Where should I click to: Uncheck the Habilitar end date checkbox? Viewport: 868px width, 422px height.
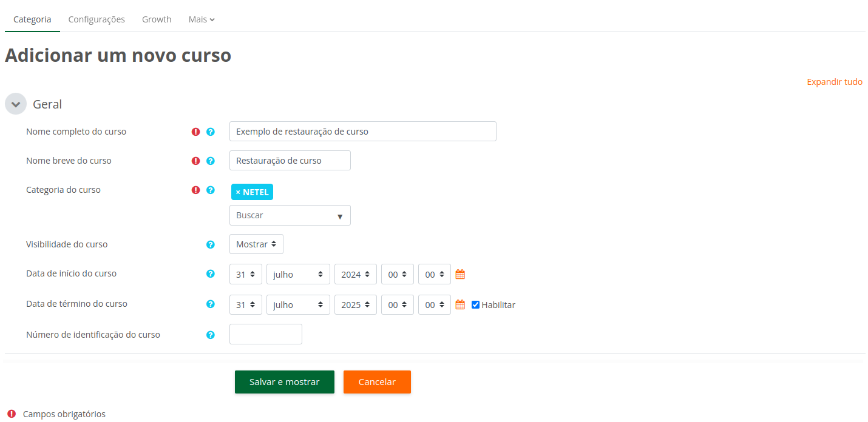[475, 305]
